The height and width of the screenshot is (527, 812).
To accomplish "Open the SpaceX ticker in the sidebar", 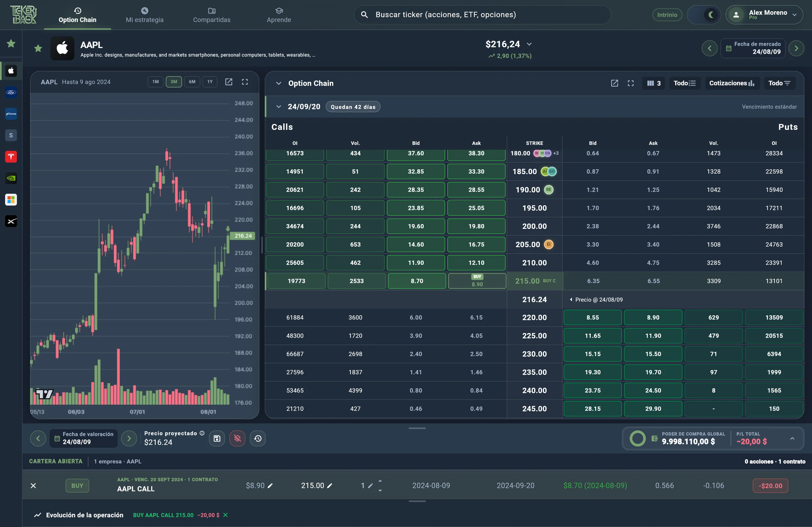I will (x=11, y=221).
